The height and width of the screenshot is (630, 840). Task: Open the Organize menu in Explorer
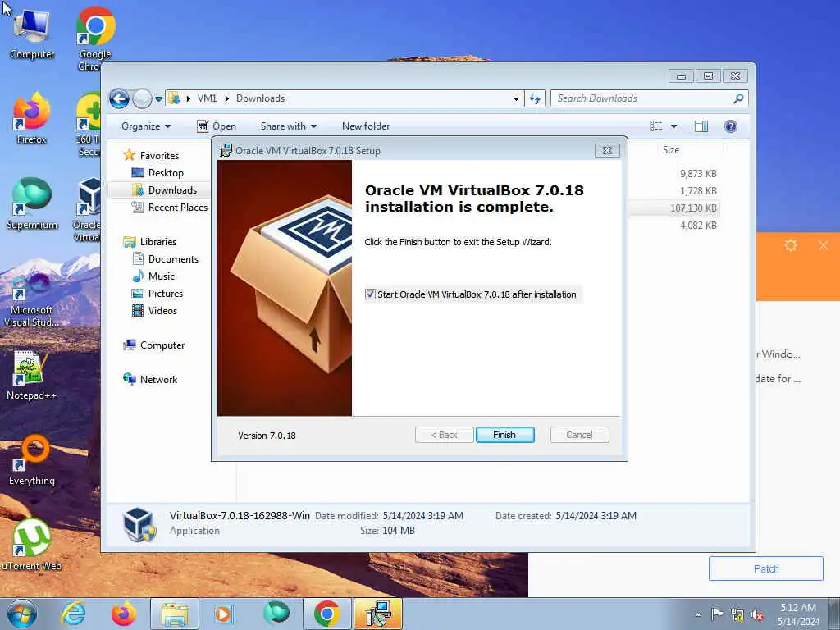point(146,126)
